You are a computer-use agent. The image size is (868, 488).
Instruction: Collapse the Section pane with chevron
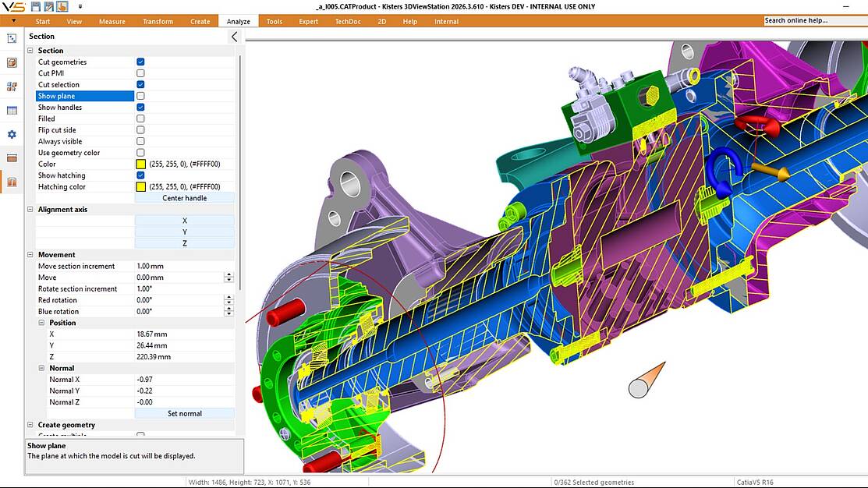[234, 37]
